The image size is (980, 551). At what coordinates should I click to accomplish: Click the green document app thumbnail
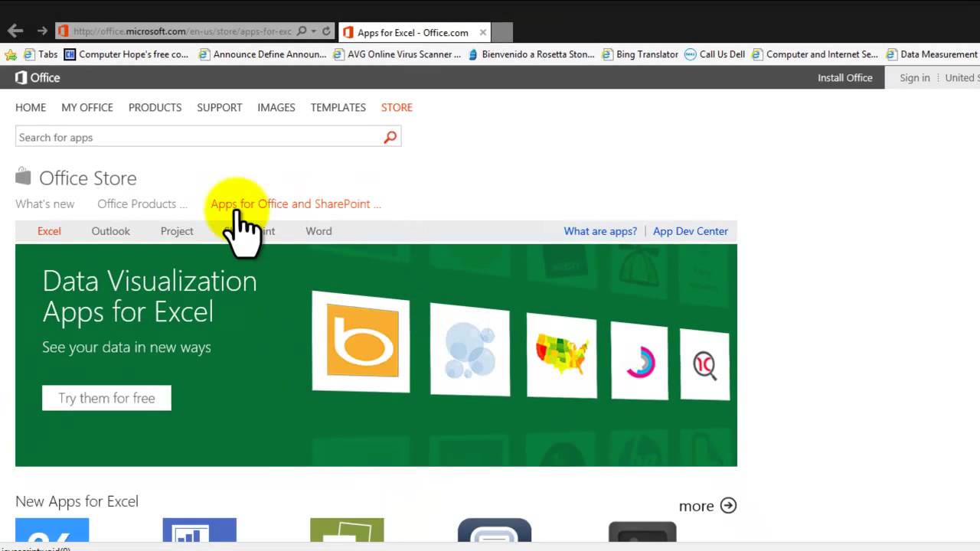pyautogui.click(x=347, y=530)
